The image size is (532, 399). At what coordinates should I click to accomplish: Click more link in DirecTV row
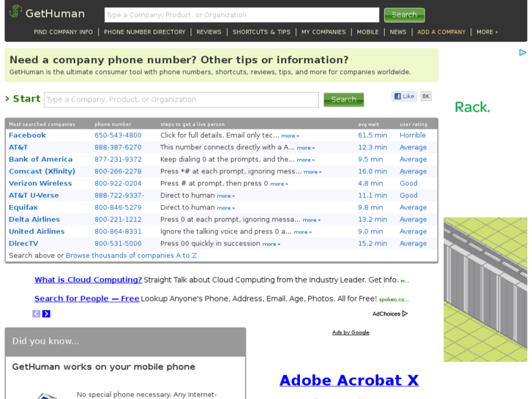(x=271, y=244)
